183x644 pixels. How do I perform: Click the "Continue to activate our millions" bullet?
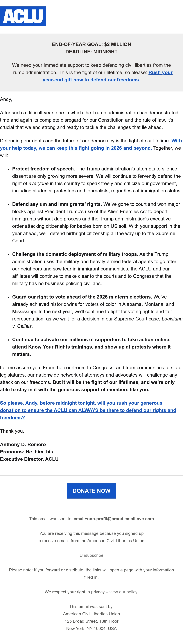(91, 347)
